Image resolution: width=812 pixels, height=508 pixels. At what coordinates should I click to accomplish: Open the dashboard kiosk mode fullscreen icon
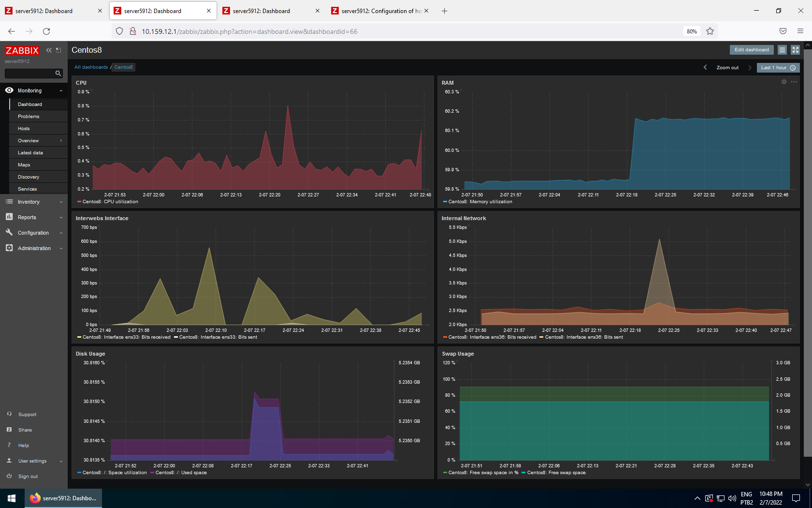[x=796, y=49]
